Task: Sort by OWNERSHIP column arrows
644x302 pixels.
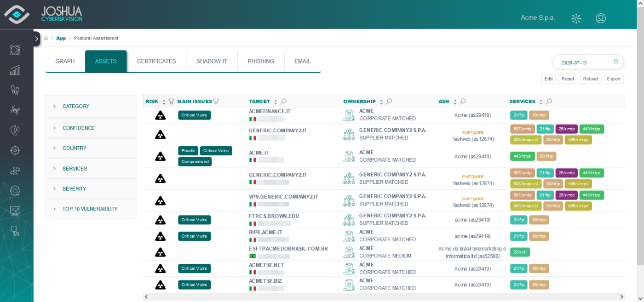Action: (381, 102)
